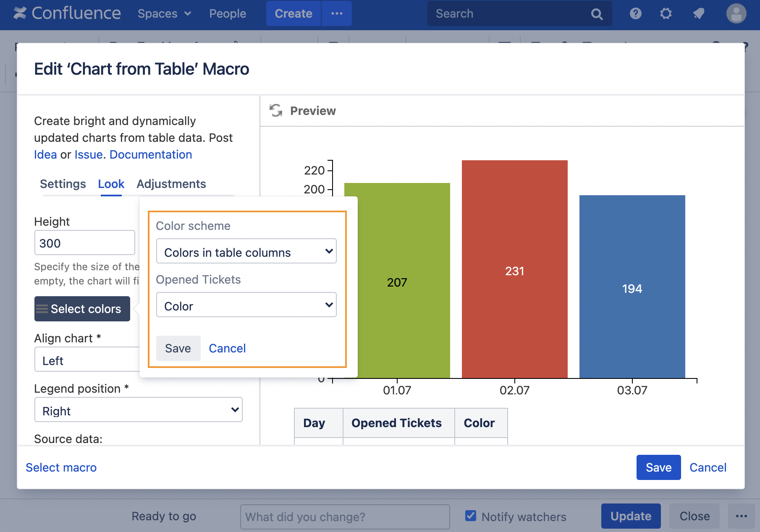Viewport: 760px width, 532px height.
Task: Expand the Legend position dropdown
Action: click(x=138, y=410)
